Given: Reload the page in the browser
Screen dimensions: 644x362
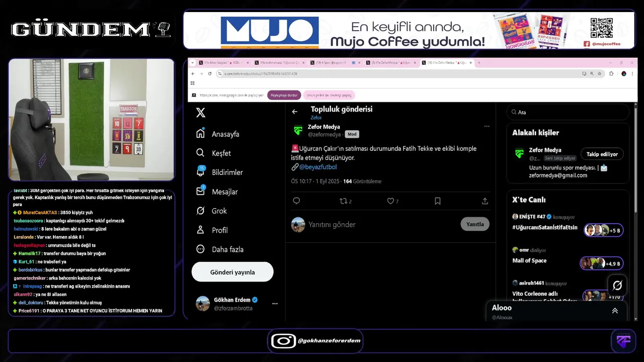Looking at the screenshot, I should click(x=210, y=73).
